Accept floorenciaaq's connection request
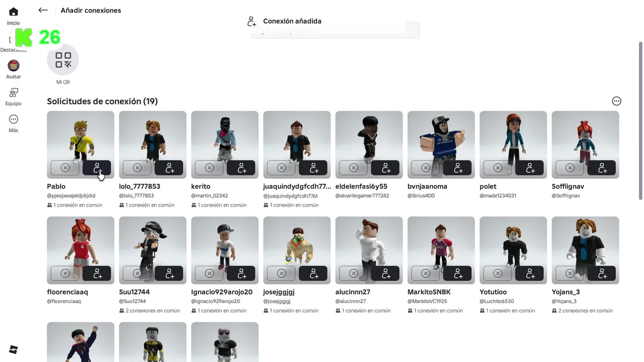 pos(97,273)
